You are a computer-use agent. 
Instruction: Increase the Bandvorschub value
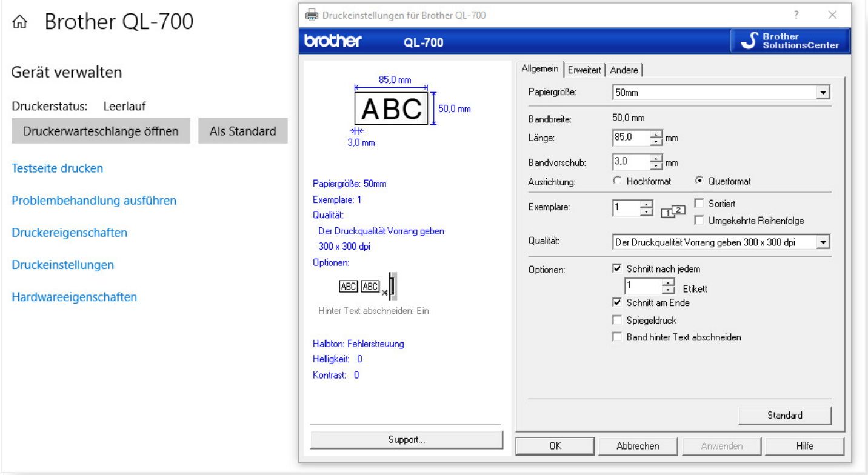(x=656, y=159)
